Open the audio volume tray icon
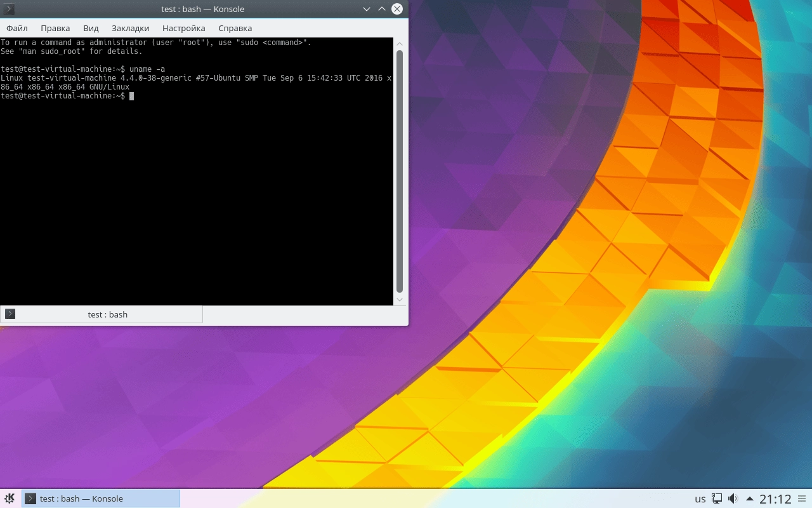Screen dimensions: 812x508 coord(733,498)
